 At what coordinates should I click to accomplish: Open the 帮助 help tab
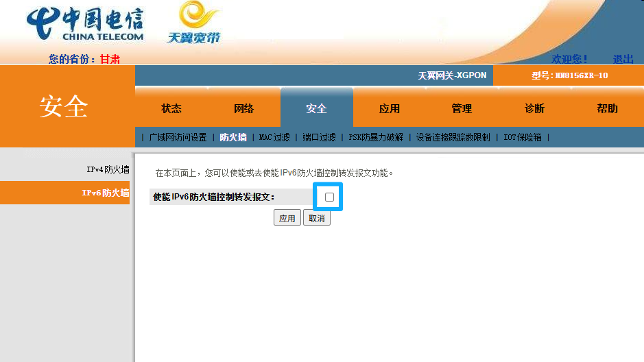coord(608,109)
